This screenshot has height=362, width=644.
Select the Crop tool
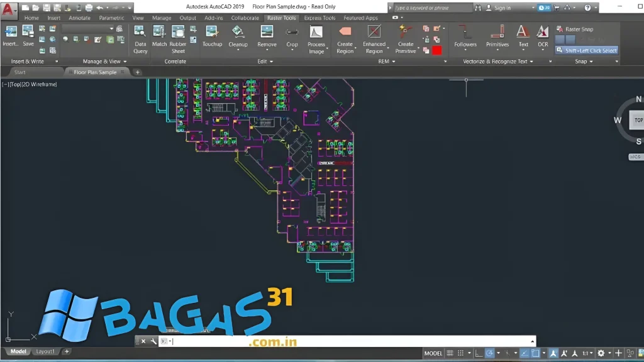[x=292, y=37]
